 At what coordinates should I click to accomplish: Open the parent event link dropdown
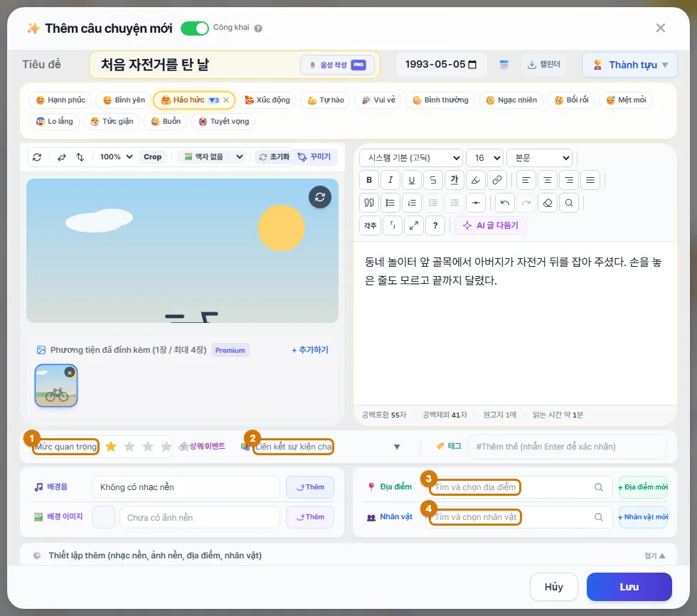(x=326, y=447)
